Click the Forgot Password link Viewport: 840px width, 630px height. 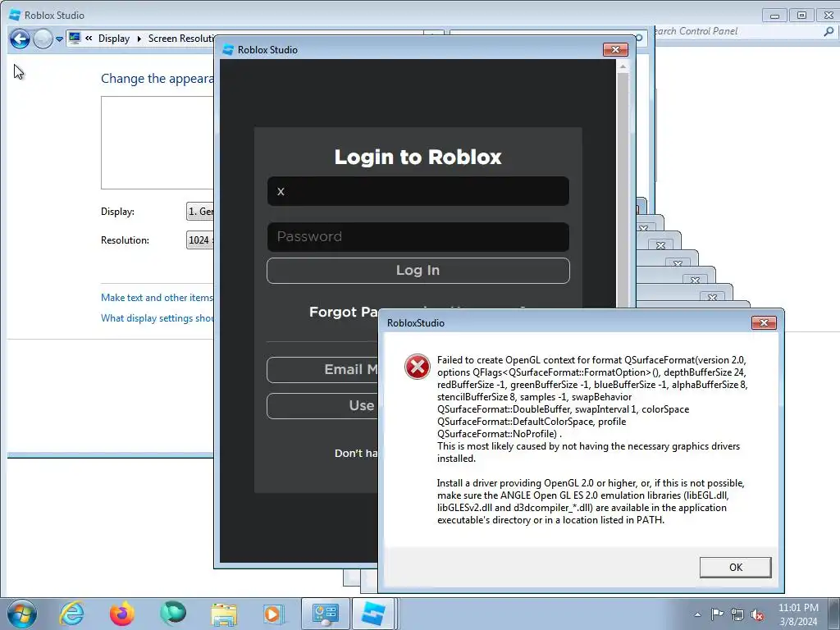tap(344, 312)
